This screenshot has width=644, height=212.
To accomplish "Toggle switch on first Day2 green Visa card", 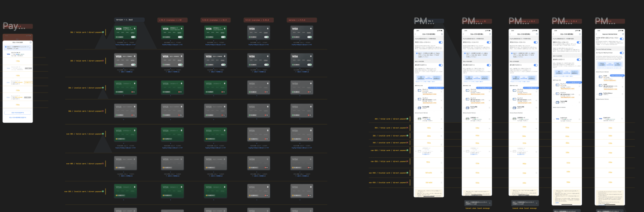I will (133, 37).
